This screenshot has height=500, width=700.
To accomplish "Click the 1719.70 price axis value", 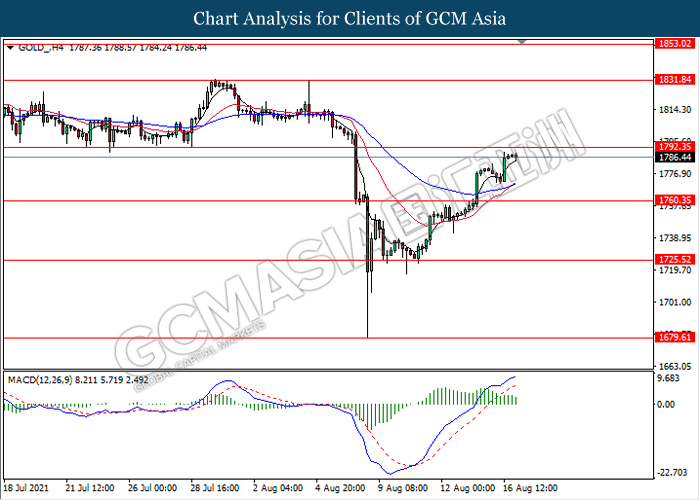I will [x=675, y=270].
